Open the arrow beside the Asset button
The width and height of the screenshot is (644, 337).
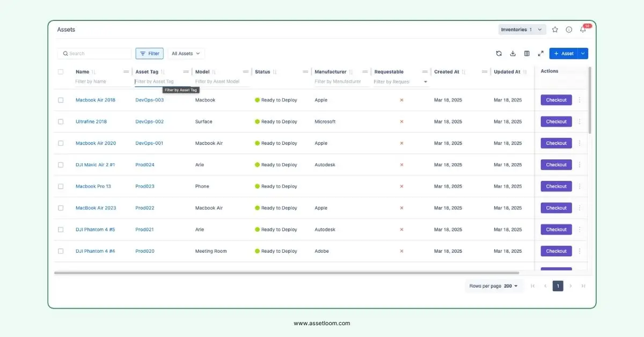[583, 54]
